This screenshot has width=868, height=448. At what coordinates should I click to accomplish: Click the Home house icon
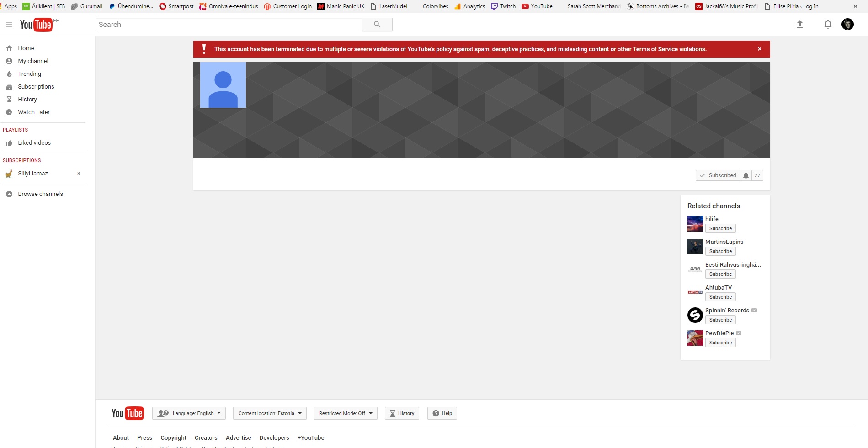click(9, 48)
